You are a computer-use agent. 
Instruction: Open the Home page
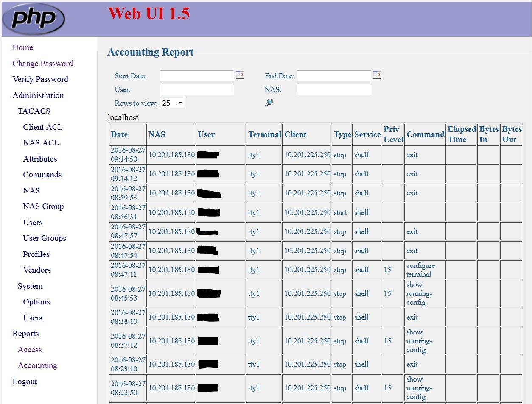click(22, 47)
